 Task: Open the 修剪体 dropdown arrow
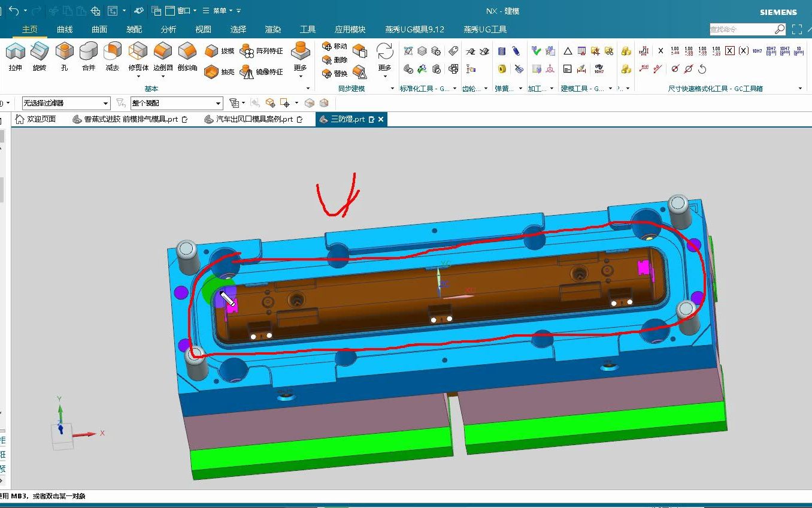(x=138, y=75)
